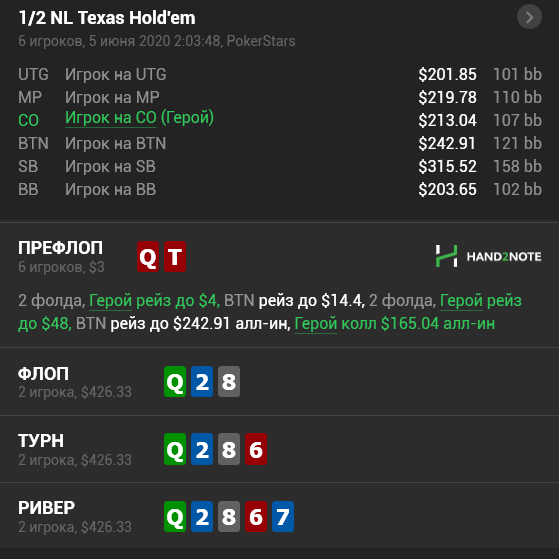Screen dimensions: 559x559
Task: Select the SB player with $315.52 stack
Action: coord(280,166)
